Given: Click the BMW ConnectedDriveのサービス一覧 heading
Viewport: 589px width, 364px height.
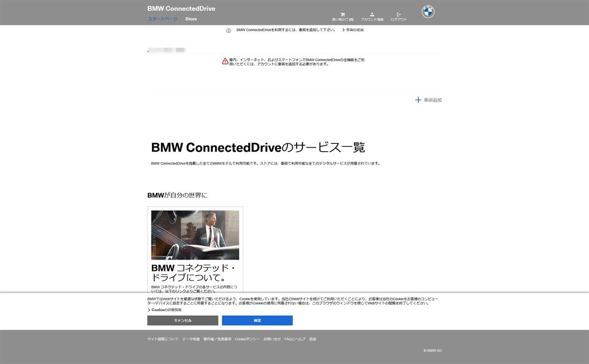Looking at the screenshot, I should point(258,147).
